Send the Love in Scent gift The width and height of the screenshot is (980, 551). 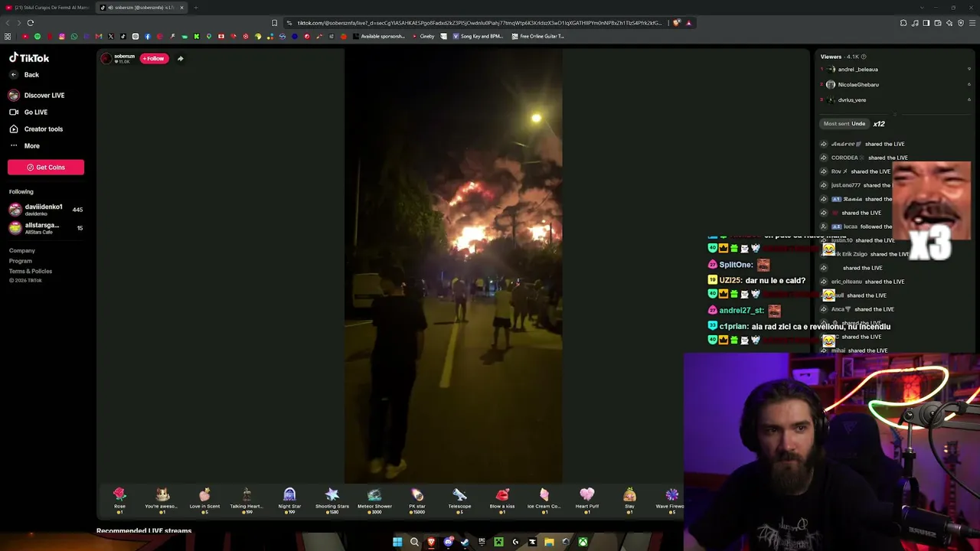(204, 500)
